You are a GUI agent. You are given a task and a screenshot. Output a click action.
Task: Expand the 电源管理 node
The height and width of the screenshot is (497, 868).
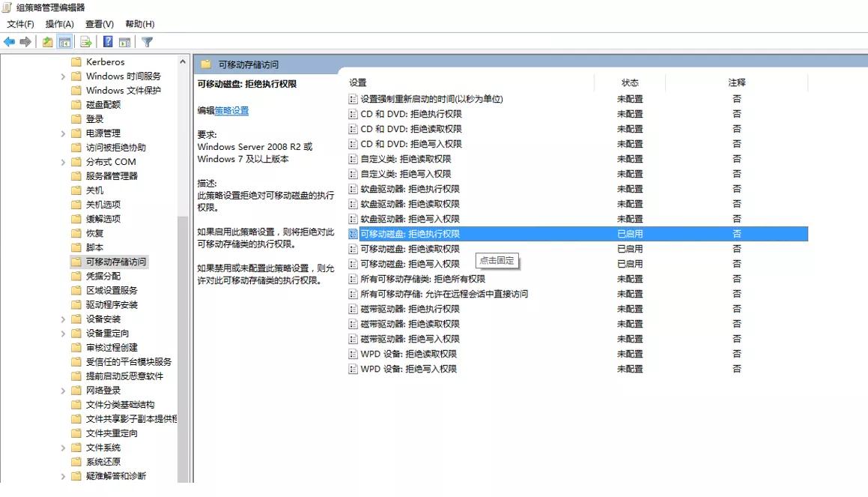pyautogui.click(x=63, y=133)
